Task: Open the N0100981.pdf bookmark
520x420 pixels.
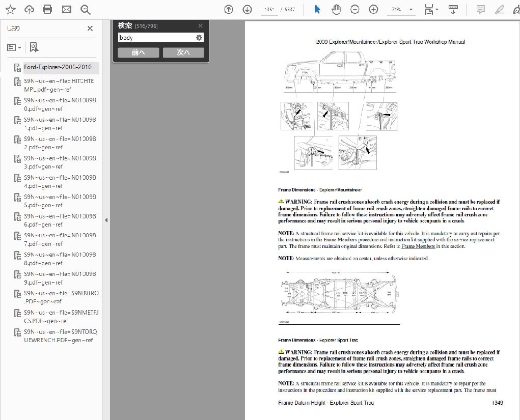Action: (x=60, y=124)
